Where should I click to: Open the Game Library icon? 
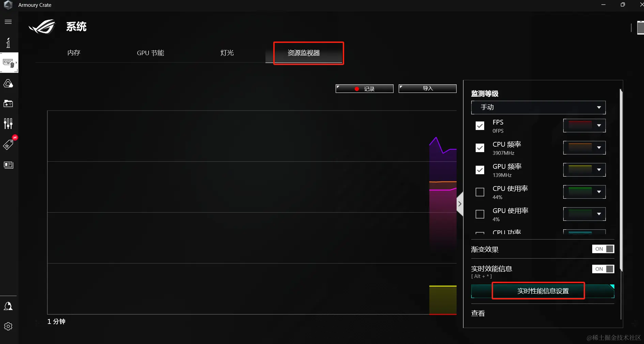(x=8, y=103)
